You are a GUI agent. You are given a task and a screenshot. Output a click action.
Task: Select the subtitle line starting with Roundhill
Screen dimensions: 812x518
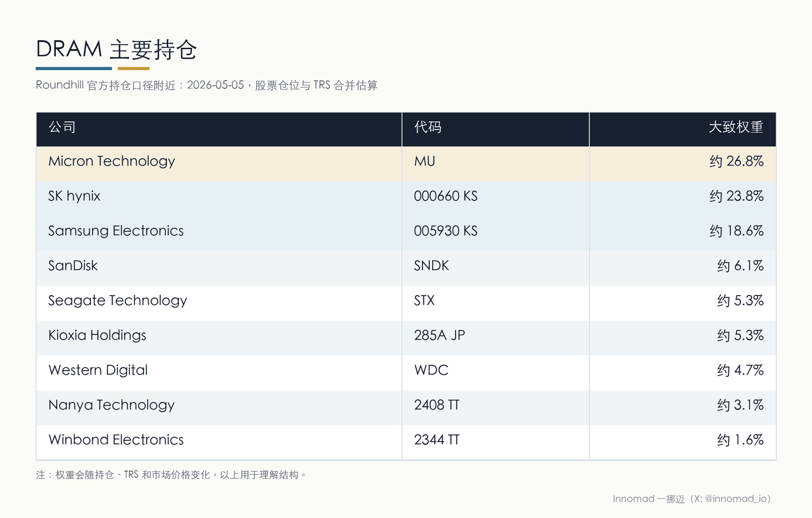click(x=207, y=85)
